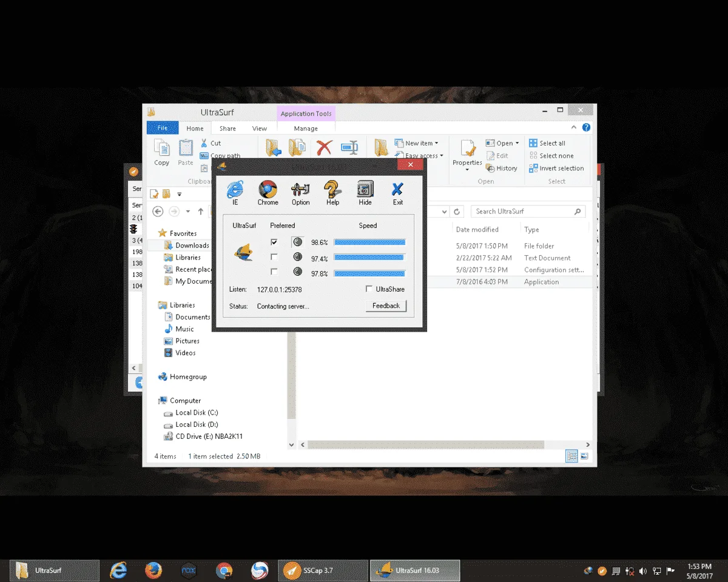The height and width of the screenshot is (582, 728).
Task: Click Select none in the ribbon
Action: pos(551,156)
